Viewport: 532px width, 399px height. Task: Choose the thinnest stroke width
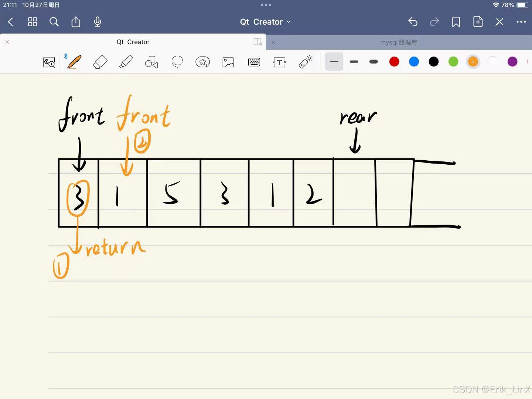pyautogui.click(x=334, y=62)
